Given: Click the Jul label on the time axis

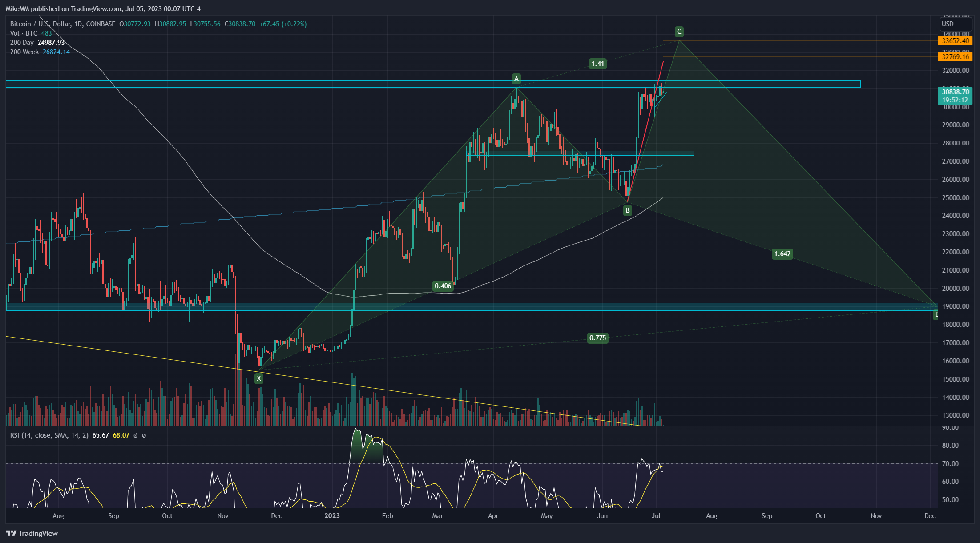Looking at the screenshot, I should coord(656,516).
